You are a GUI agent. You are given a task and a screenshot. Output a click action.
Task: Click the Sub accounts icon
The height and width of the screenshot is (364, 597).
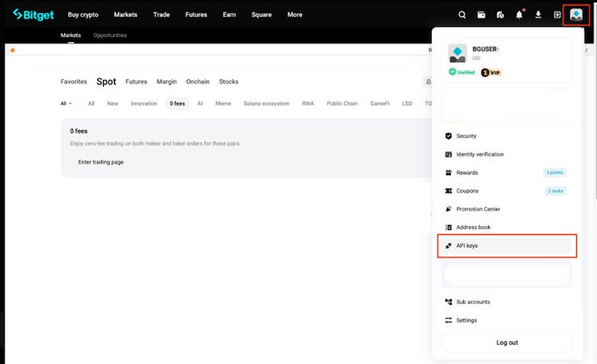448,302
